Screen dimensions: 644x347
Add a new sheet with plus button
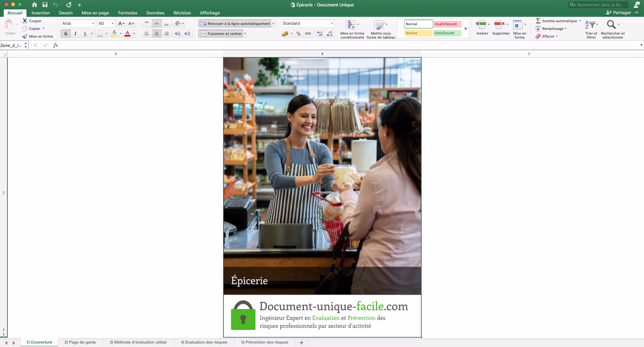tap(302, 342)
